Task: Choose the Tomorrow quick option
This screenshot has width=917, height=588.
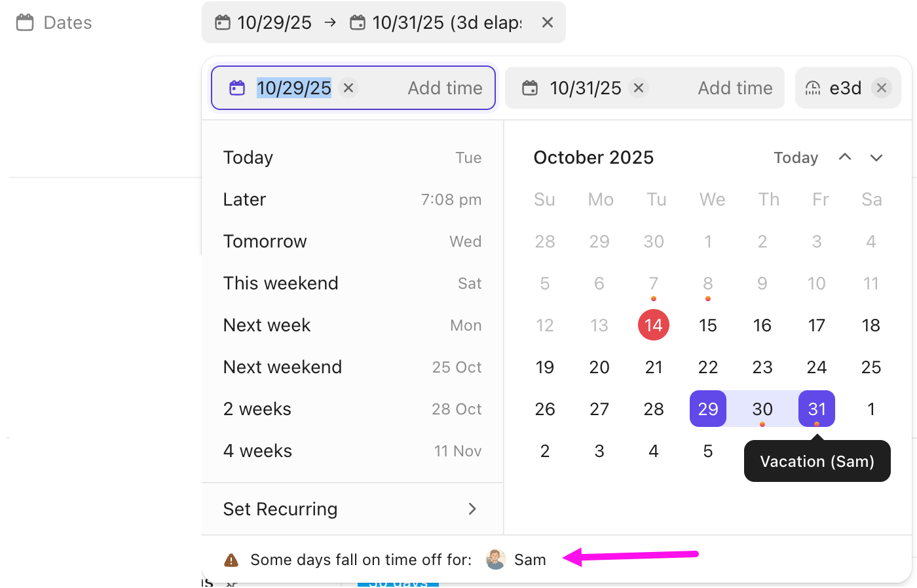Action: pos(352,241)
